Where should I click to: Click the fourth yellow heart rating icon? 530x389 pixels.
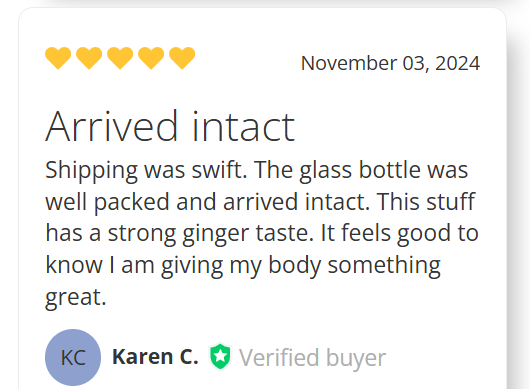coord(151,58)
